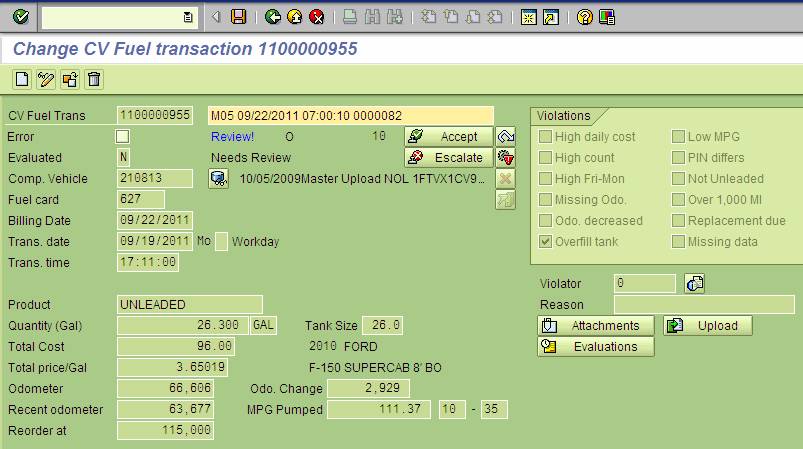Click the Review! status text
This screenshot has height=449, width=803.
pos(233,137)
